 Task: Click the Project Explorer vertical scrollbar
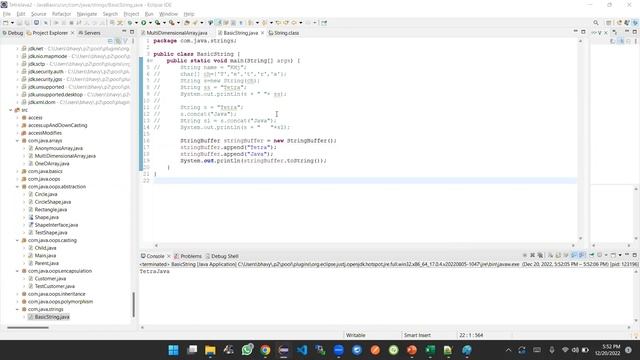pyautogui.click(x=133, y=304)
